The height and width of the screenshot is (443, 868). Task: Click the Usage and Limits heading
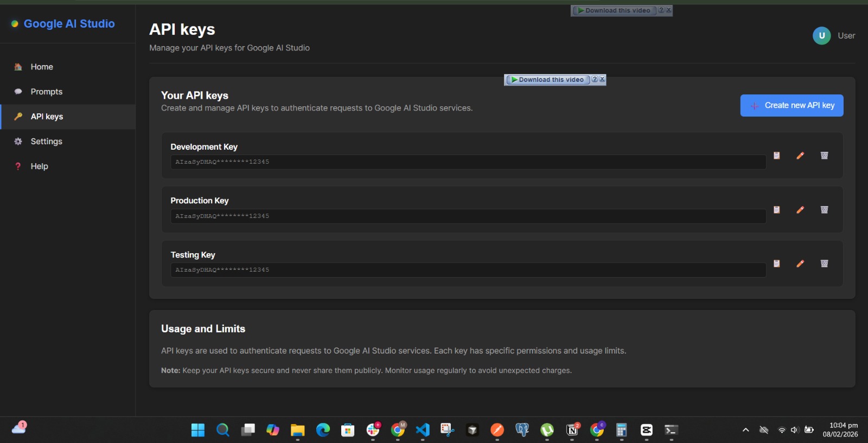(203, 329)
